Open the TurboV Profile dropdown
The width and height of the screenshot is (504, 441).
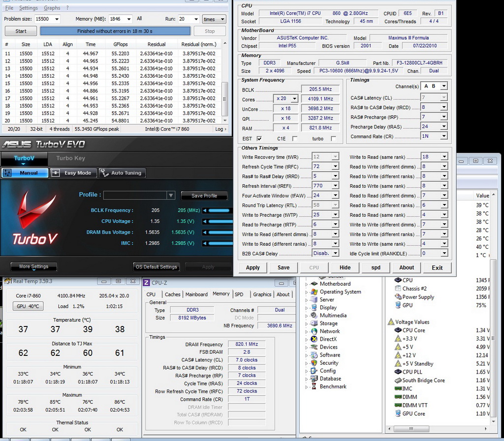(171, 195)
